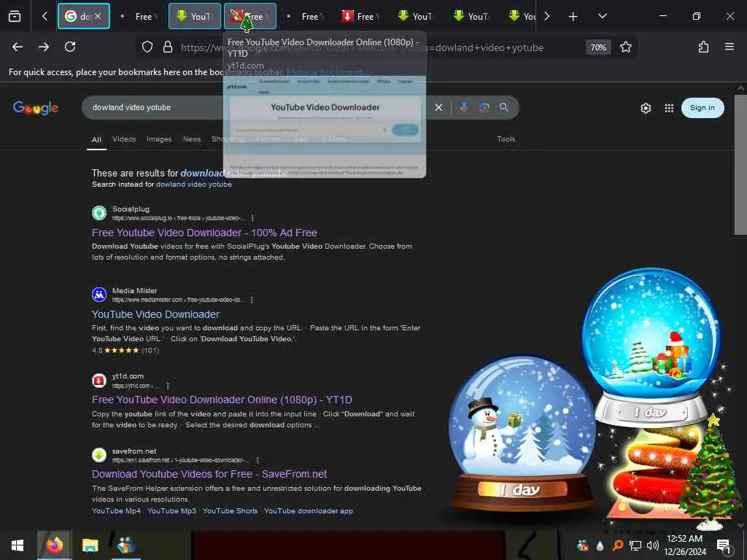
Task: Click the page vertical scrollbar thumb
Action: (x=740, y=164)
